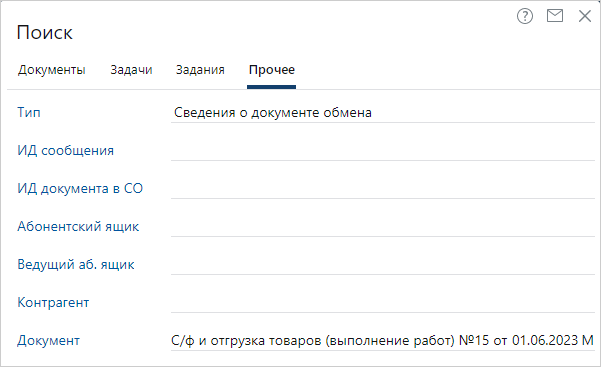Image resolution: width=601 pixels, height=367 pixels.
Task: Open the Тип field with Сведения о документе обмена
Action: [383, 113]
